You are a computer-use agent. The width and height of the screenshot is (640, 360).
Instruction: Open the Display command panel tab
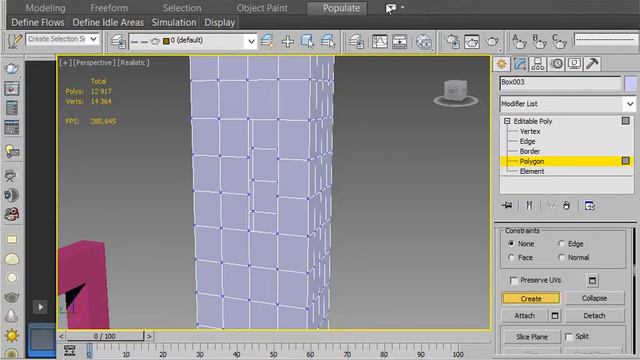pyautogui.click(x=574, y=64)
